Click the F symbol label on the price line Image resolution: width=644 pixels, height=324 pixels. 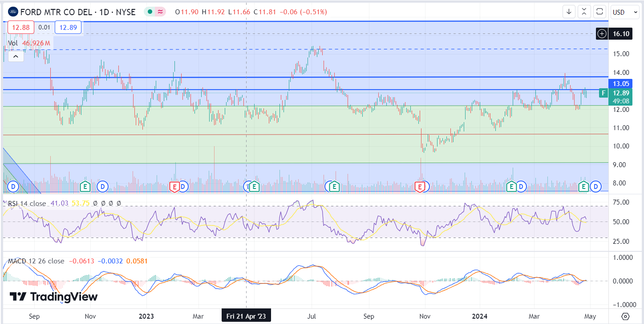[x=603, y=93]
